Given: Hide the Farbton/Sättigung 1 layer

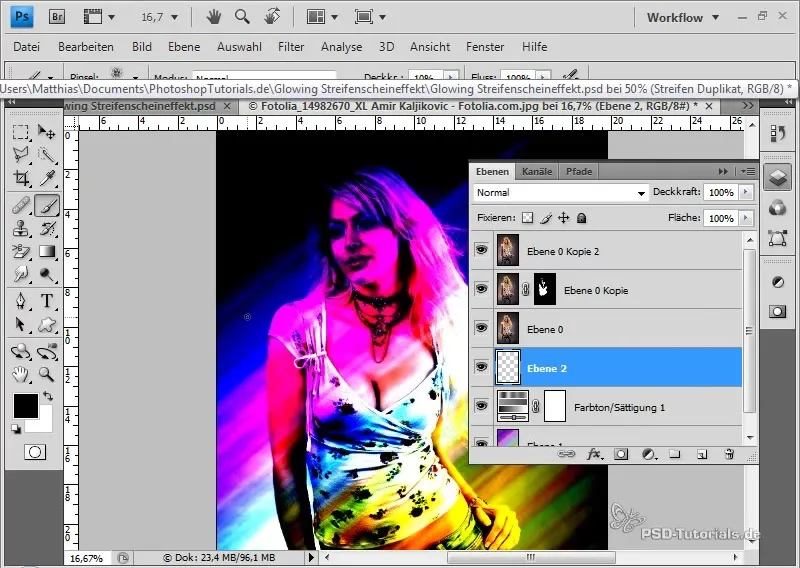Looking at the screenshot, I should coord(481,406).
